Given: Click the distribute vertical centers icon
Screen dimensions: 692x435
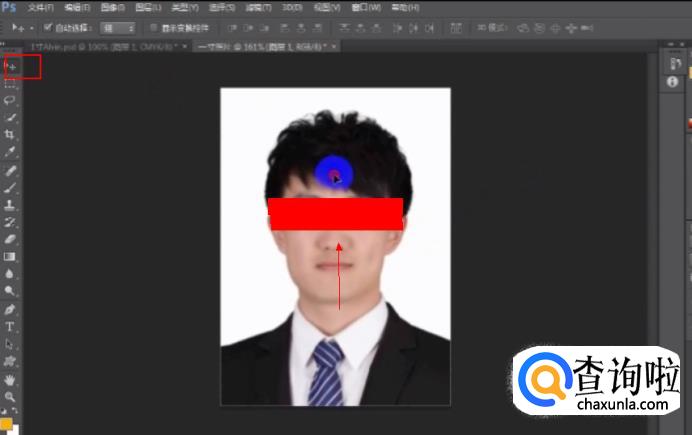Looking at the screenshot, I should click(x=361, y=28).
